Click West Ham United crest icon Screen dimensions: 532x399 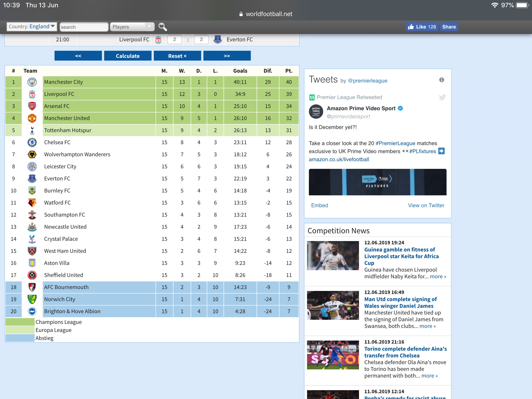coord(32,251)
